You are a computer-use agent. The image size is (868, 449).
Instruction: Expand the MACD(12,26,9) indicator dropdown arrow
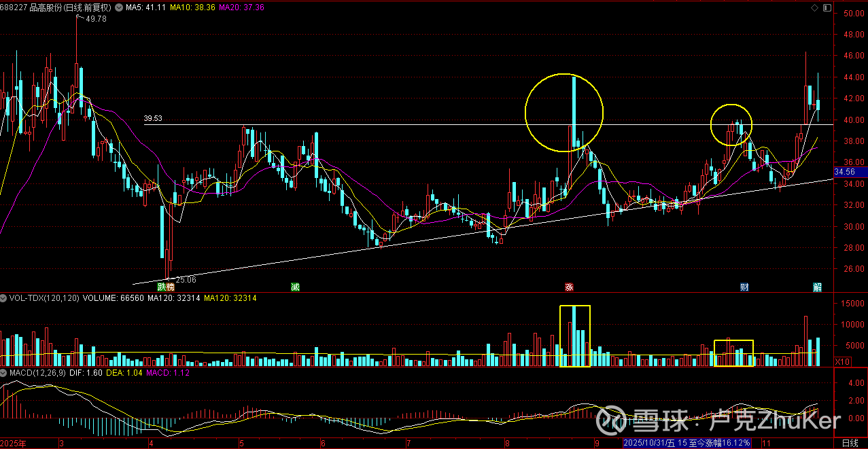click(x=4, y=373)
